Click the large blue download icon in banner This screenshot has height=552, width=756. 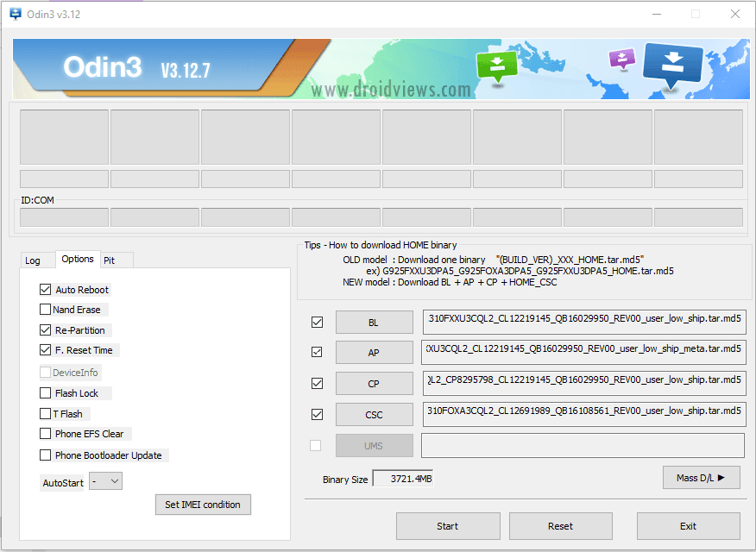(x=672, y=66)
